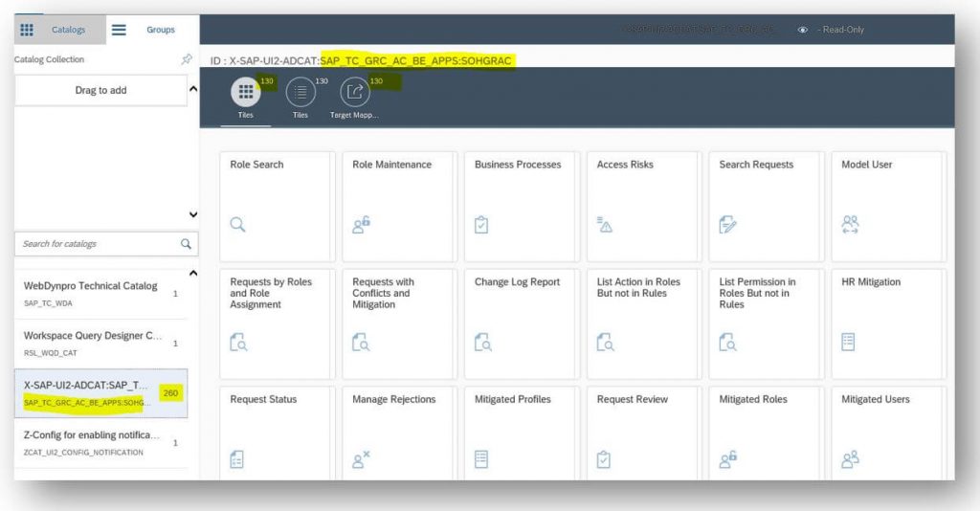Screen dimensions: 980x511
Task: Open Model User tile icon
Action: pyautogui.click(x=850, y=224)
